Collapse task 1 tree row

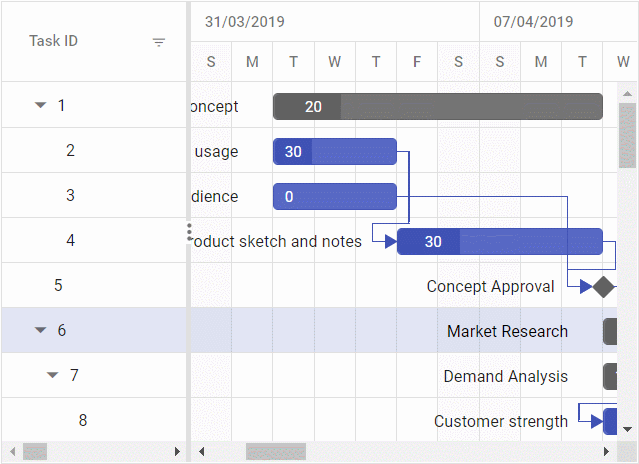(40, 105)
